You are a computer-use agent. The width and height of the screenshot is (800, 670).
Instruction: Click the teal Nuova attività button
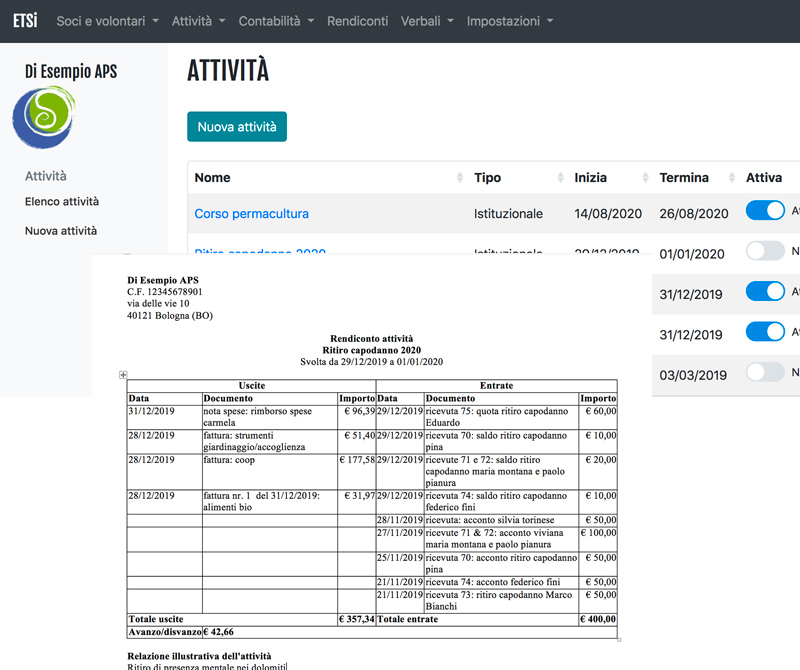click(237, 127)
